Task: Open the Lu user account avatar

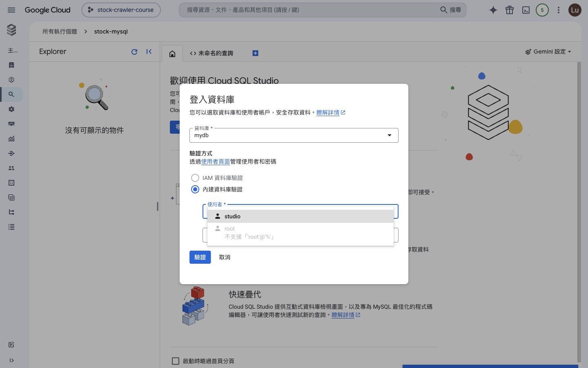Action: (575, 10)
